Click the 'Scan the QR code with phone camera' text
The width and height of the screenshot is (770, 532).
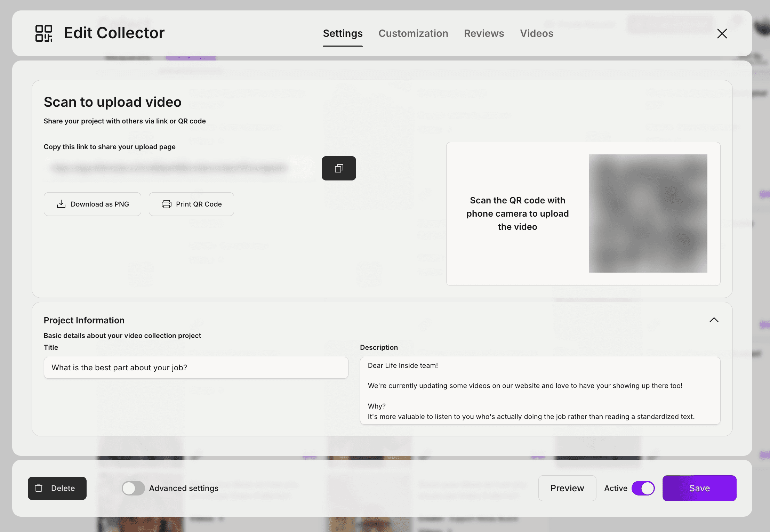[518, 213]
